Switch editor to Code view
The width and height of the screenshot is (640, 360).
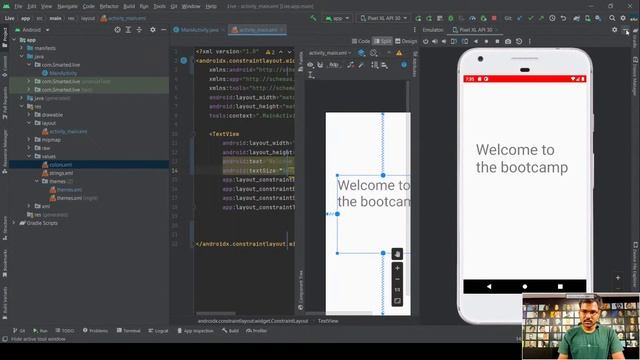[x=361, y=41]
